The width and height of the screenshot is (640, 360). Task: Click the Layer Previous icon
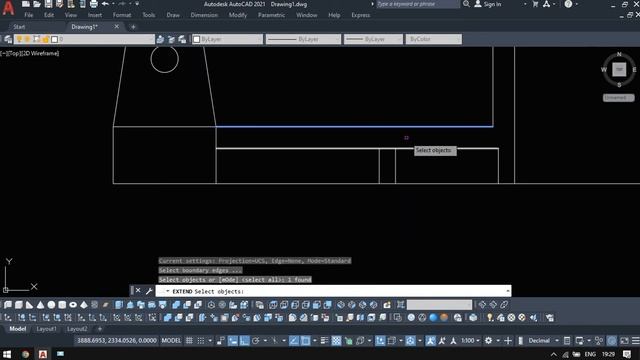[171, 39]
